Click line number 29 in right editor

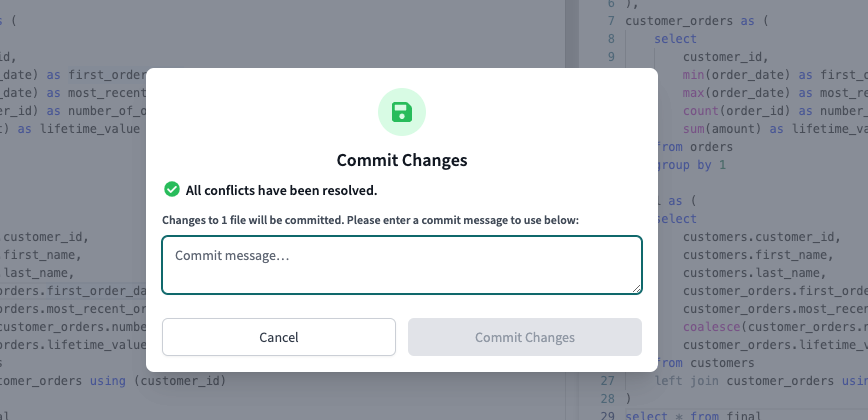pos(607,416)
